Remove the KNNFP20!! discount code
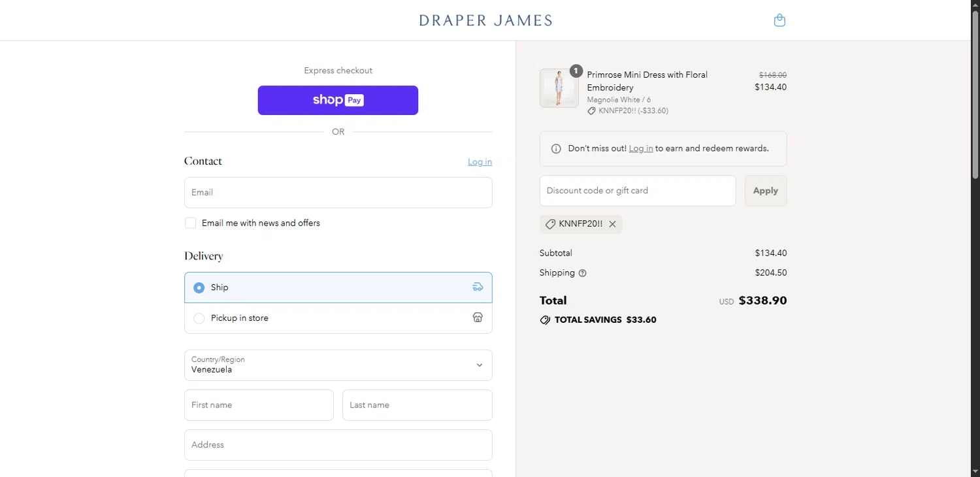This screenshot has height=477, width=980. pos(612,224)
